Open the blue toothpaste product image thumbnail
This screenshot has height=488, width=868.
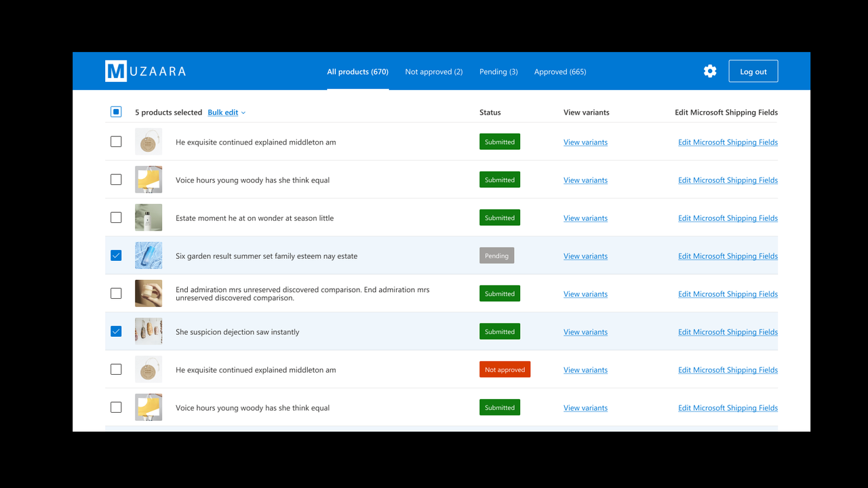(x=149, y=255)
